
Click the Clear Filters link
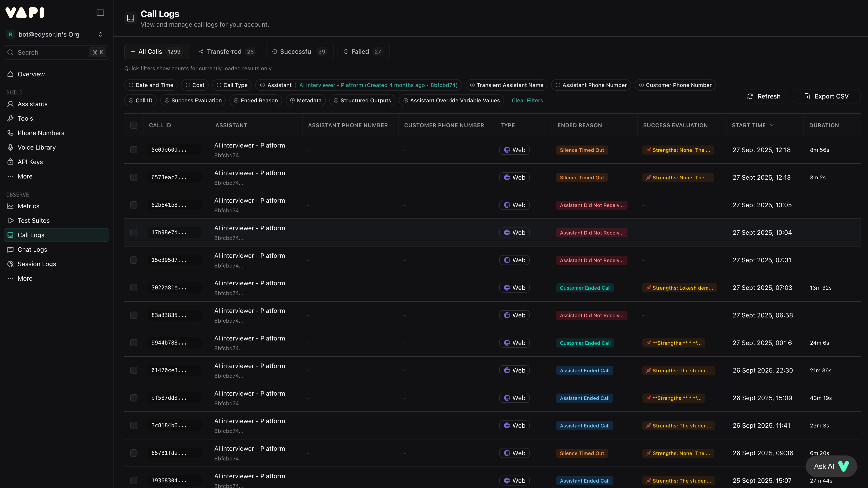(x=527, y=100)
